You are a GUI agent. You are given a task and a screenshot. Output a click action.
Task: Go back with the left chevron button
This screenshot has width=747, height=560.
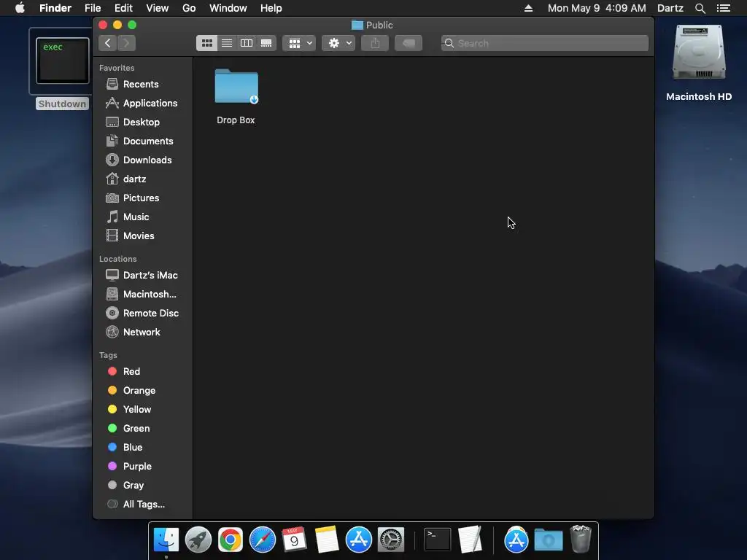108,43
